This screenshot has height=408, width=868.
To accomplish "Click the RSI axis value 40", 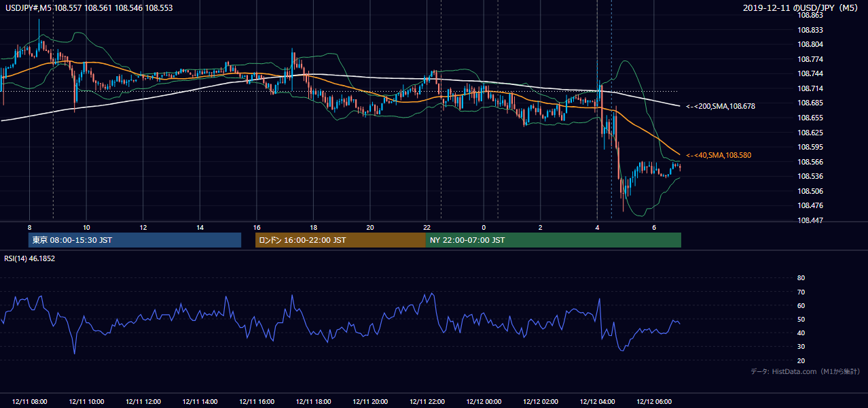I will click(x=801, y=333).
